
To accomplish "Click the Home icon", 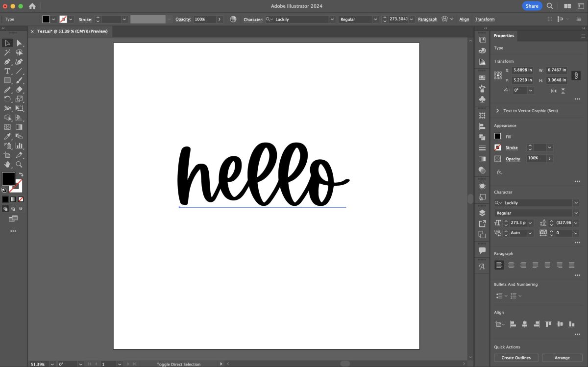I will point(32,6).
